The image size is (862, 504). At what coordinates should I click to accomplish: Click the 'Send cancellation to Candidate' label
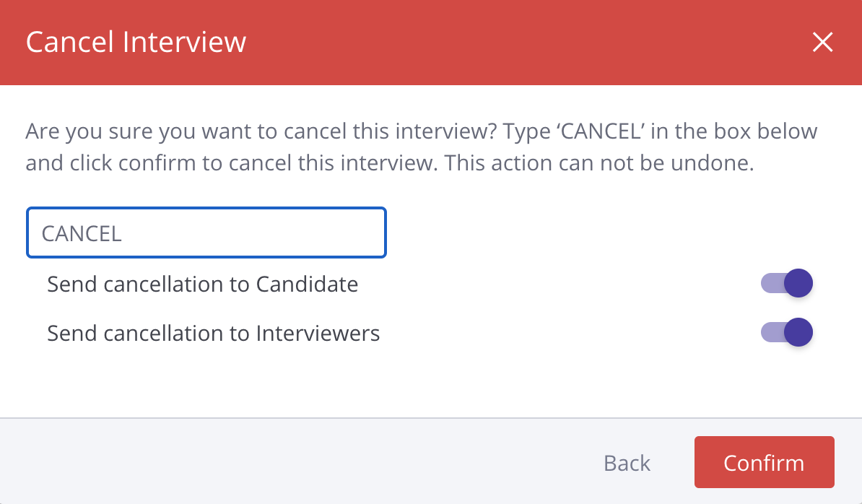click(x=203, y=284)
